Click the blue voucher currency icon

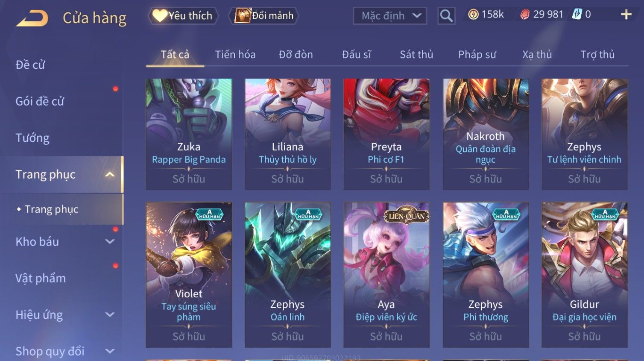(x=577, y=15)
